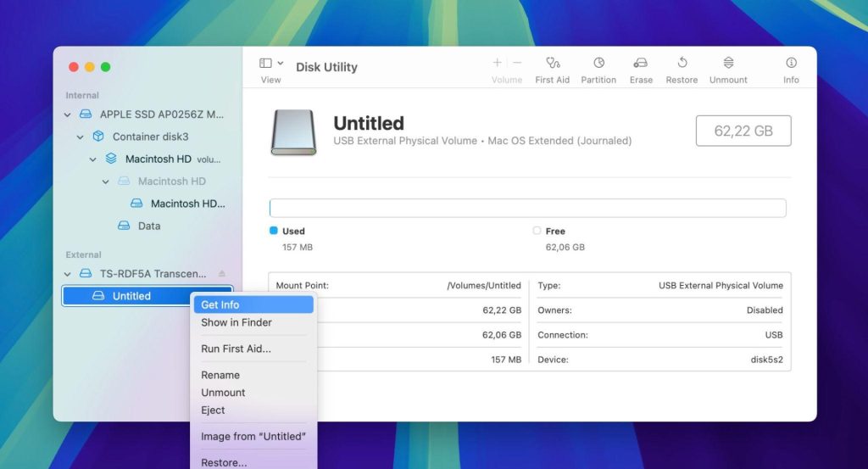The height and width of the screenshot is (469, 868).
Task: Collapse the APPLE SSD AP0256Z tree
Action: click(68, 114)
